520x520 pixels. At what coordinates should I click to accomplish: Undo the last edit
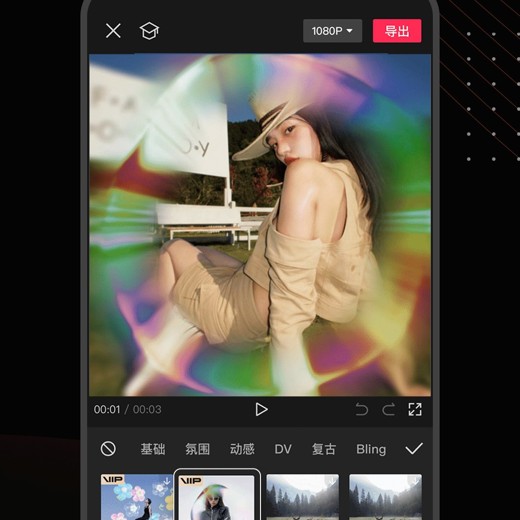tap(362, 409)
